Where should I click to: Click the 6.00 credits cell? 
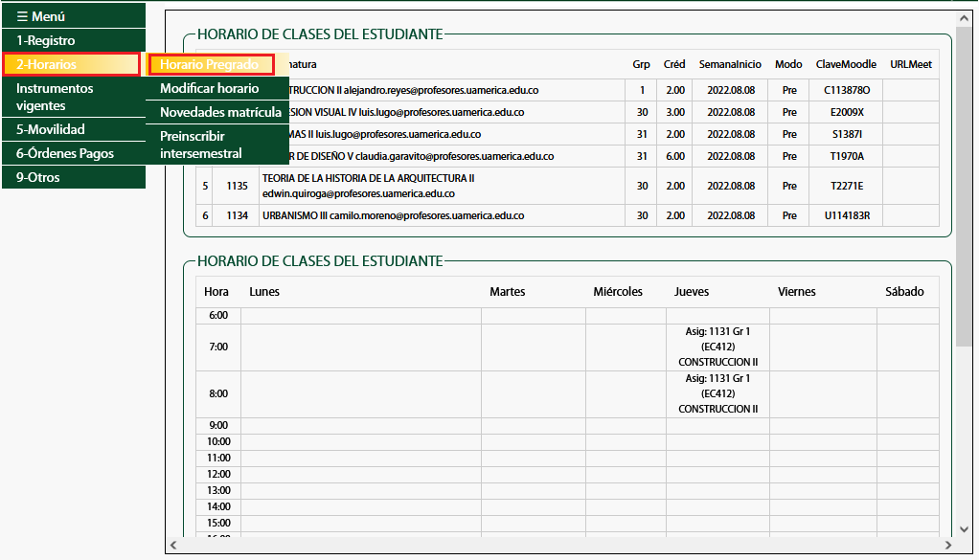pos(675,157)
